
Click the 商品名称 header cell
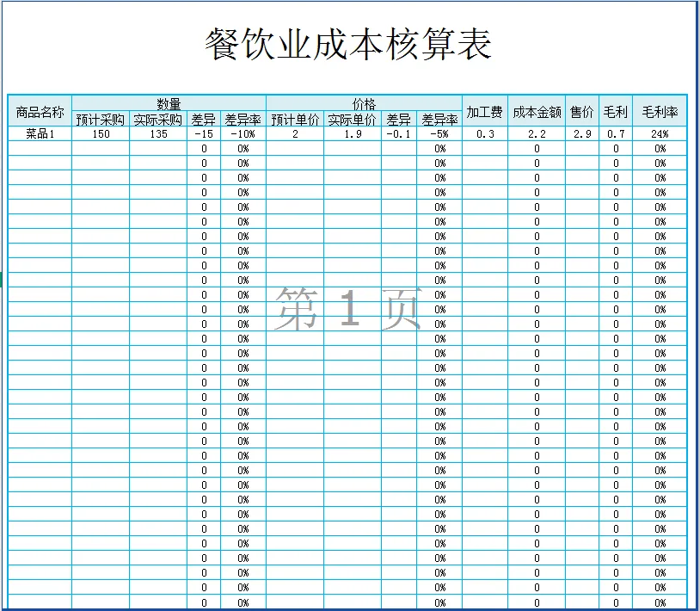(x=40, y=111)
